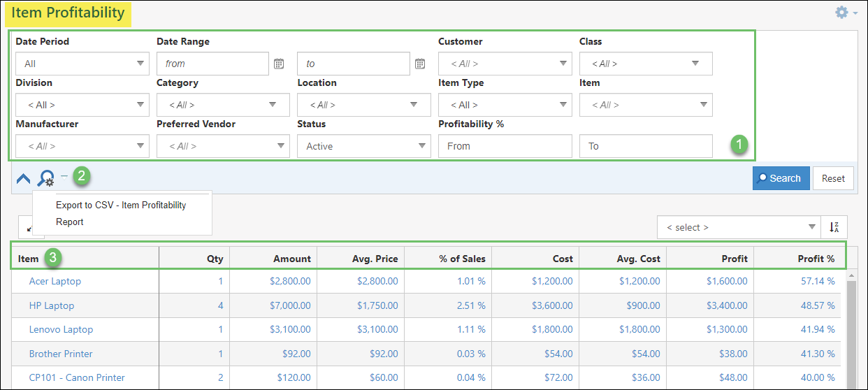The image size is (868, 390).
Task: Open calendar for Date Range to
Action: pyautogui.click(x=420, y=64)
